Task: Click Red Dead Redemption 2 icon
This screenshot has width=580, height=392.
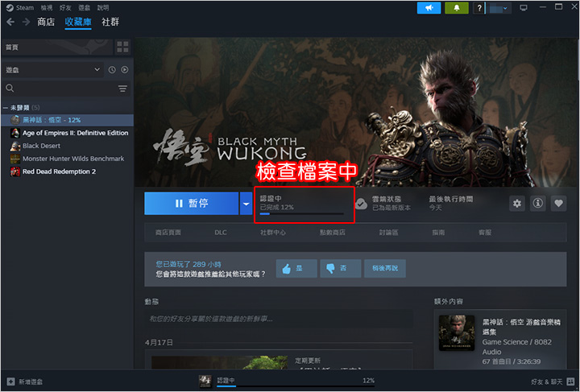Action: 15,171
